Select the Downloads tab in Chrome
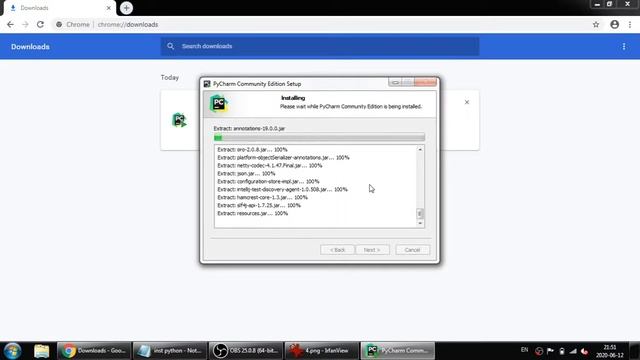This screenshot has width=640, height=360. pos(59,8)
